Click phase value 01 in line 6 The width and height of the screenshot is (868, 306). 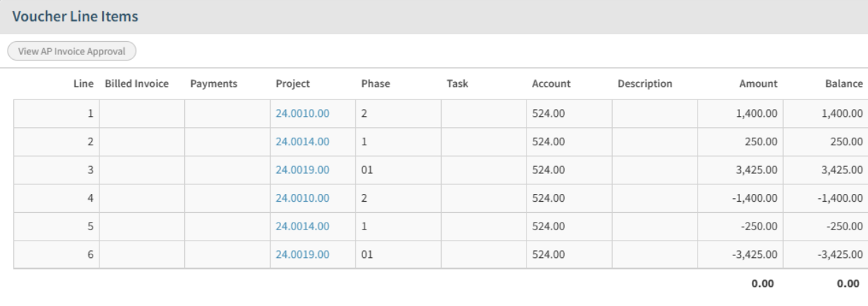click(367, 254)
